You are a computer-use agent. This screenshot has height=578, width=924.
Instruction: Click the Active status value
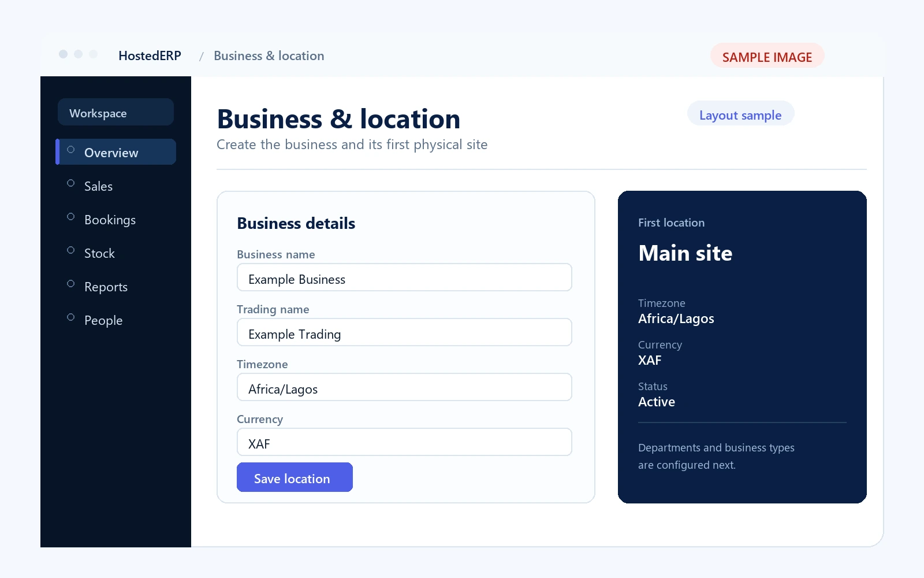point(657,402)
